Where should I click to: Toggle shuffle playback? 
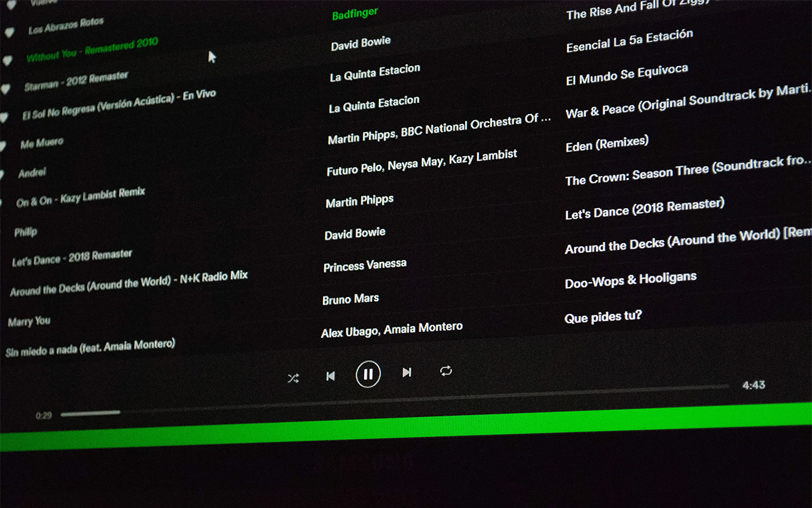293,378
